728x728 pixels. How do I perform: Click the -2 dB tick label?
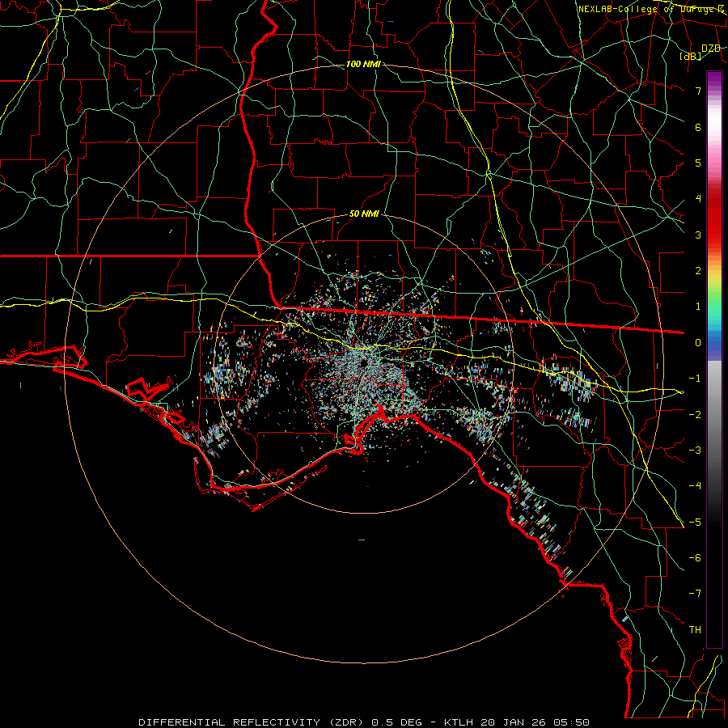[x=695, y=415]
